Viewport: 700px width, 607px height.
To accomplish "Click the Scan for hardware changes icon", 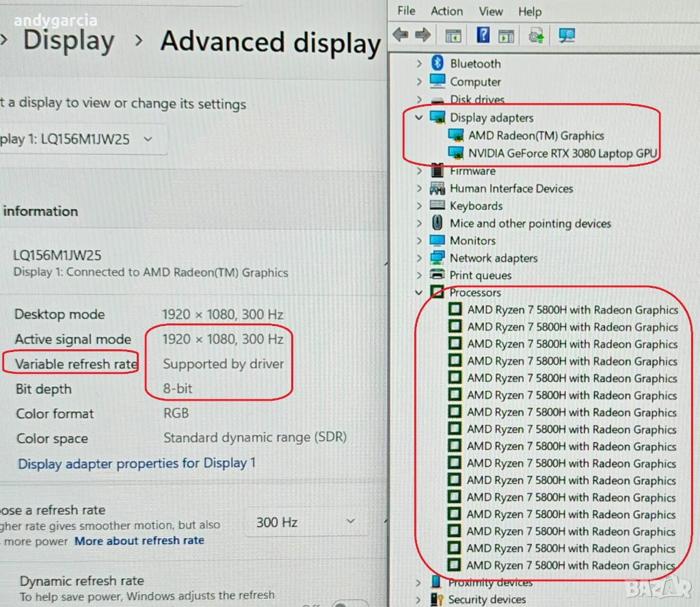I will pyautogui.click(x=567, y=36).
